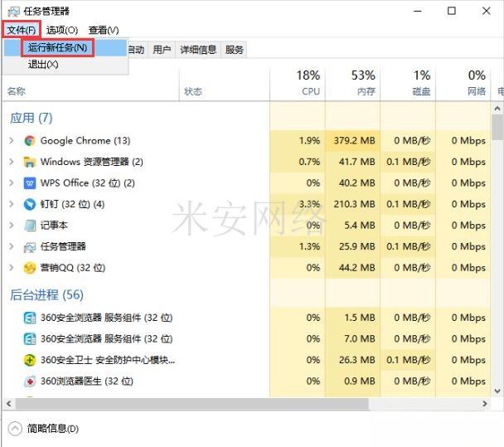Click the Windows 资源管理器 folder icon
Image resolution: width=504 pixels, height=447 pixels.
(30, 162)
